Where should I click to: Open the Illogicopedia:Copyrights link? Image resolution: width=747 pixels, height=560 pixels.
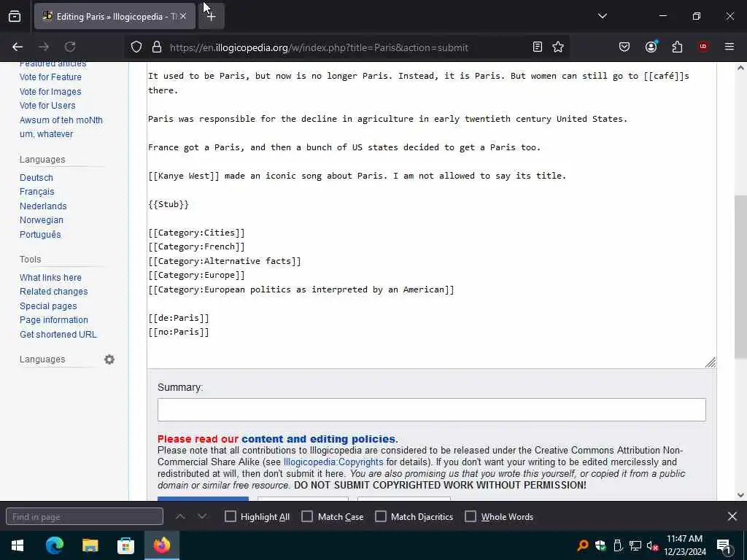(333, 462)
